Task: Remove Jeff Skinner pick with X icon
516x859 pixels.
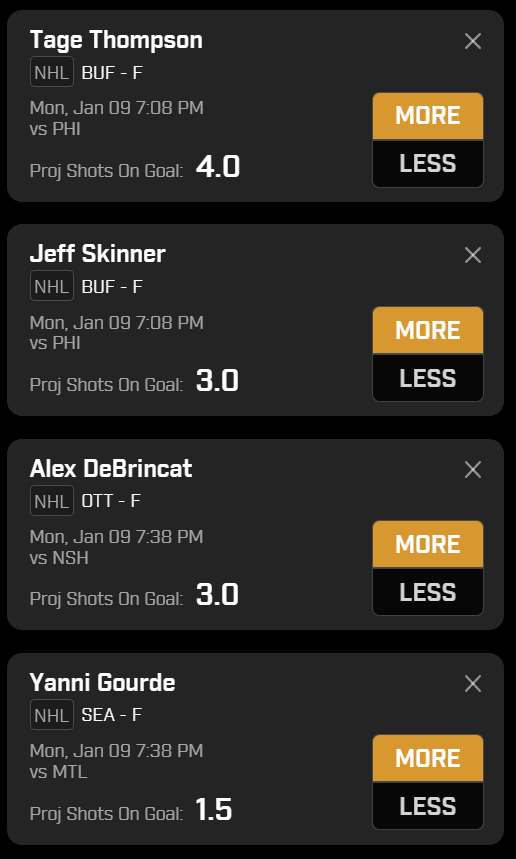Action: click(x=473, y=255)
